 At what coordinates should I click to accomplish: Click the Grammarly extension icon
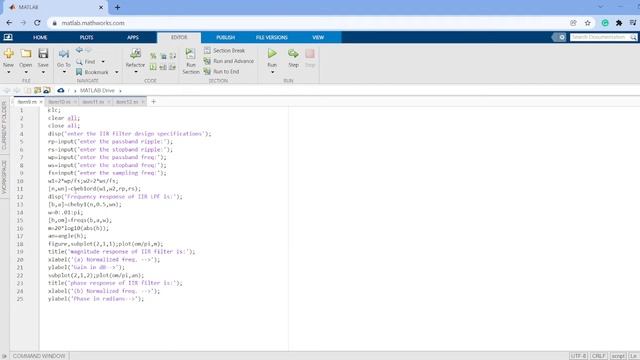point(605,23)
